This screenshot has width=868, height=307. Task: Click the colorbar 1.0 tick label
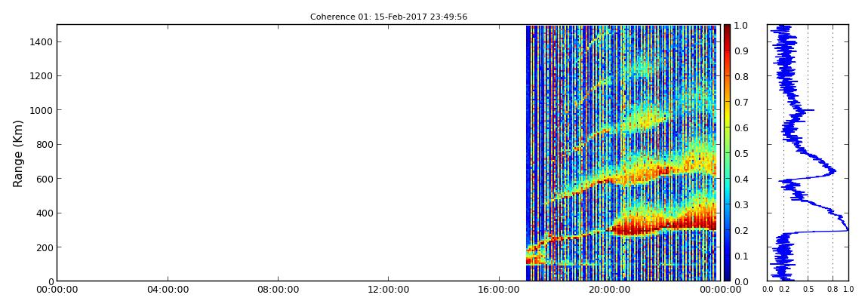click(740, 26)
